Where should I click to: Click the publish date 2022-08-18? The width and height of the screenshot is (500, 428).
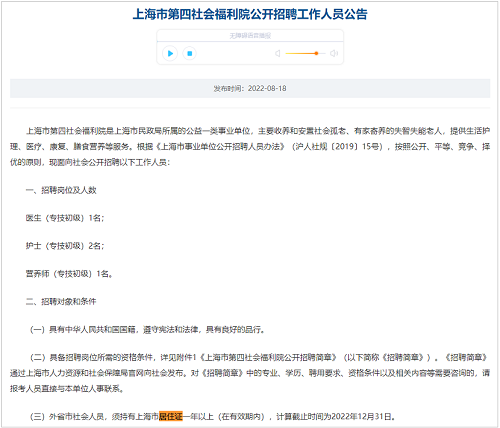267,88
